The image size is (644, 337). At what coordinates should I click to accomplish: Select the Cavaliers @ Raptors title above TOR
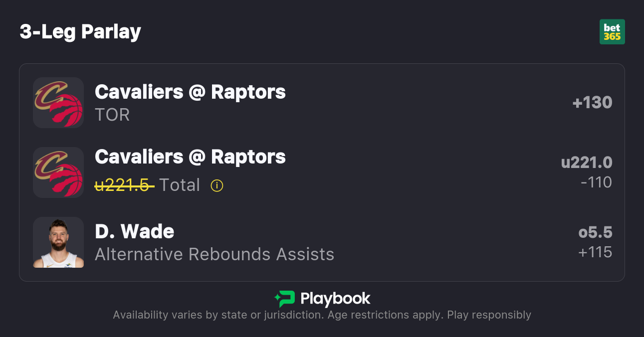(190, 92)
